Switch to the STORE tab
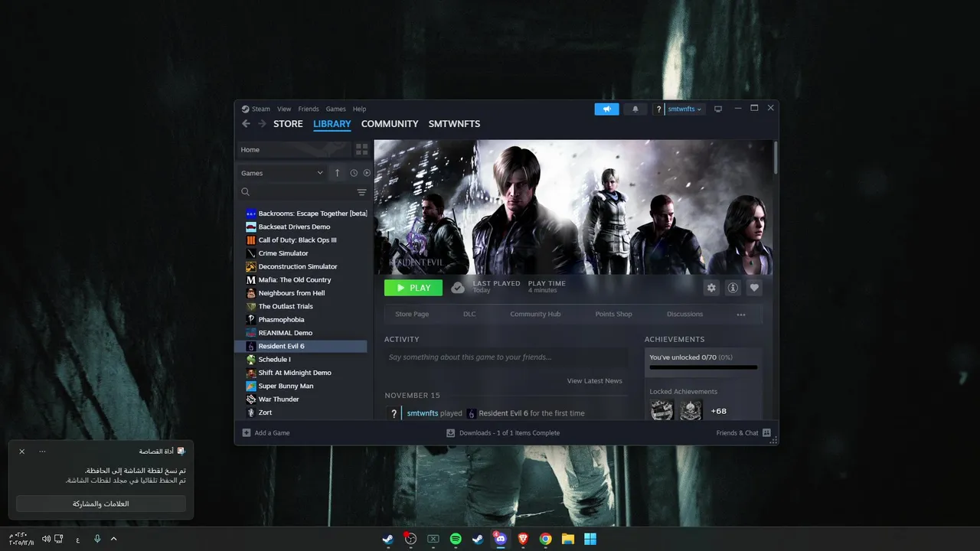 coord(288,124)
